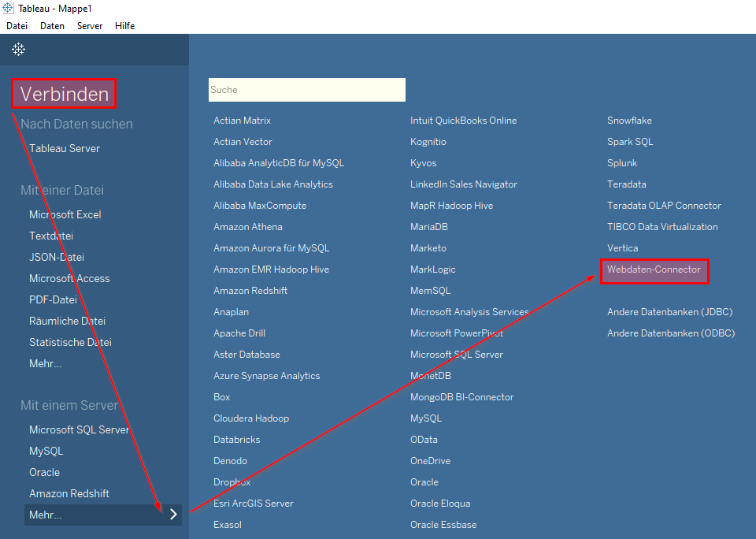Open Amazon Athena connector
The width and height of the screenshot is (756, 539).
click(248, 226)
